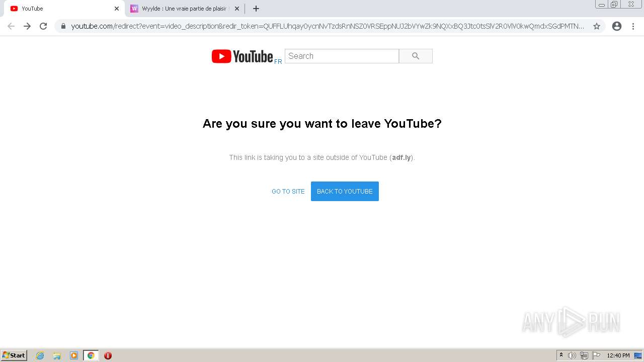Open the network tray icon

point(584,355)
